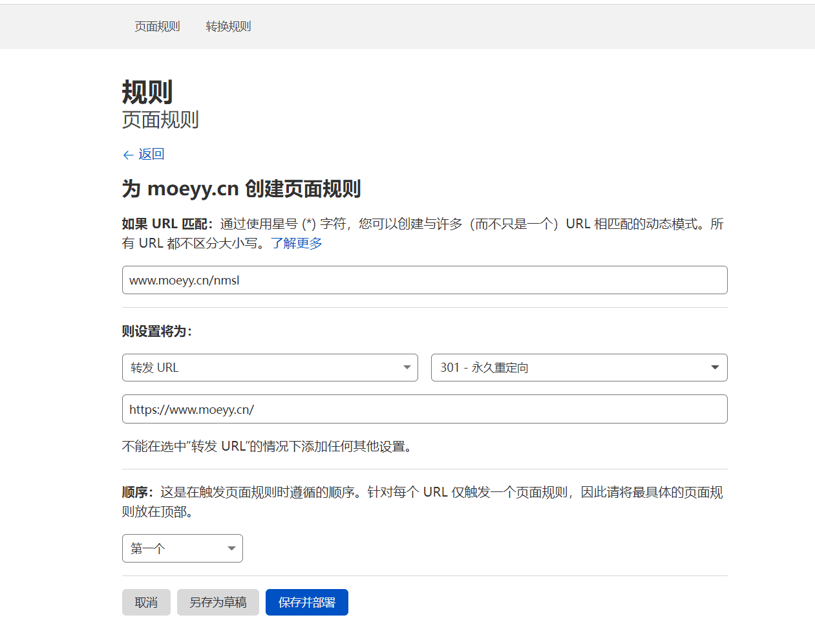The image size is (815, 644).
Task: Click the caret arrow of 301 redirect dropdown
Action: (x=714, y=367)
